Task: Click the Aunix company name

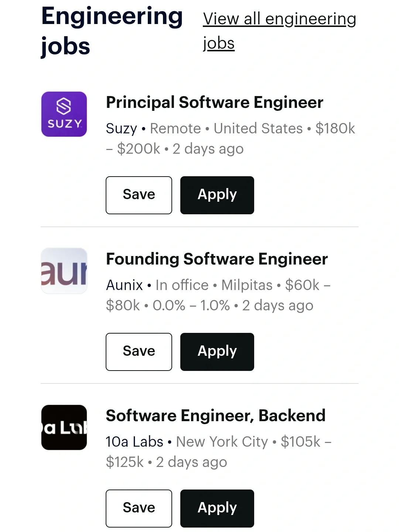Action: 124,285
